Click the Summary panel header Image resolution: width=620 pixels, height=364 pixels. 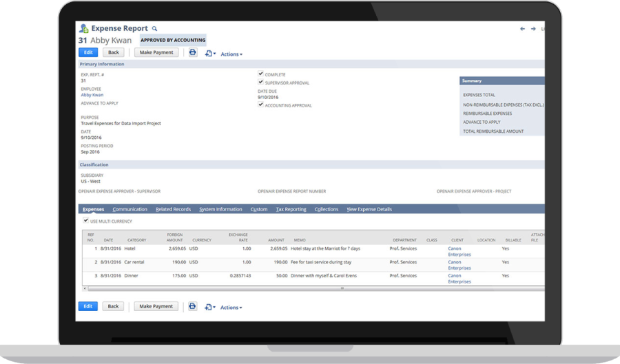502,81
